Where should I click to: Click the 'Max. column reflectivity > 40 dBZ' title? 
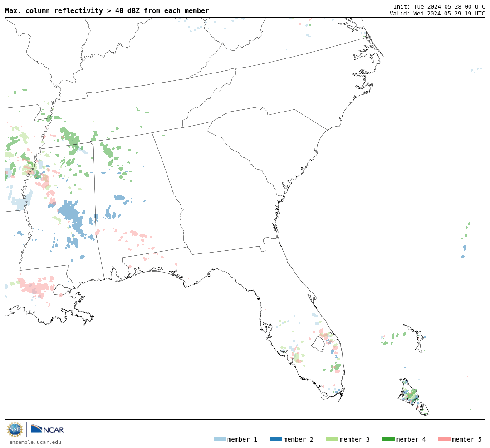pos(107,10)
